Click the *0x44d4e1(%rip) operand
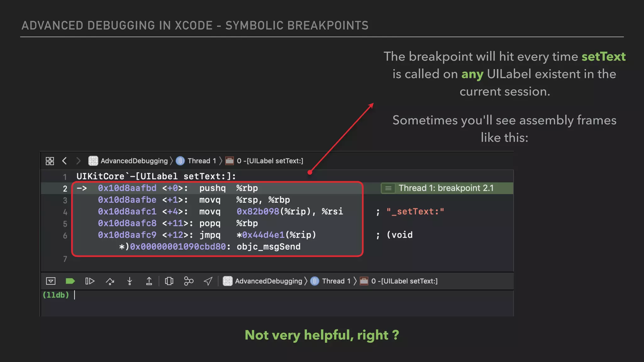Screen dimensions: 644x362 276,235
